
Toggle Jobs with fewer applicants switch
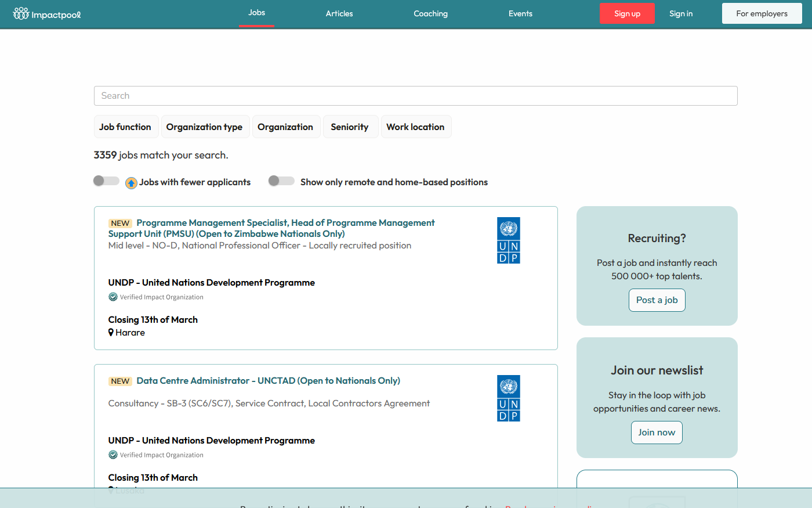click(106, 181)
